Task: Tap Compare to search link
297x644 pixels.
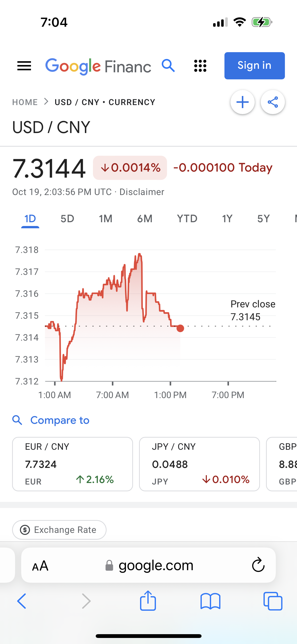Action: point(60,420)
